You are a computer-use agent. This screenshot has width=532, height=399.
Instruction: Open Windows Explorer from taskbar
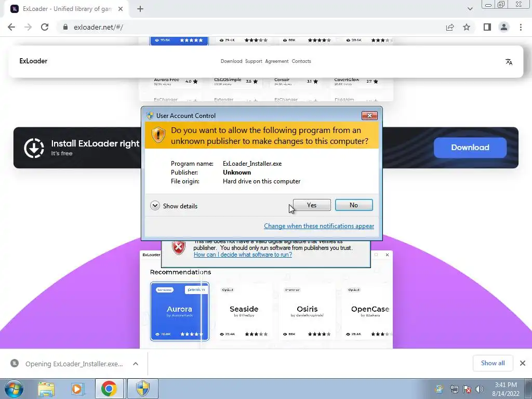tap(46, 389)
